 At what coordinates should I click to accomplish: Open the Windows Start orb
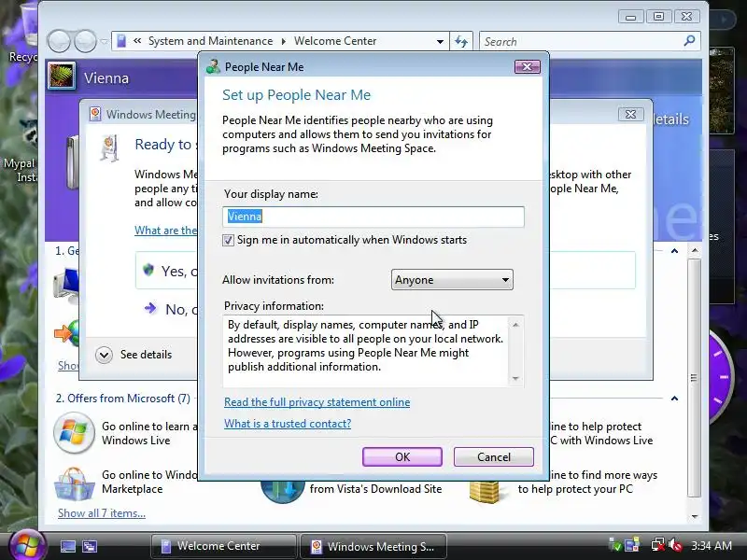pyautogui.click(x=27, y=546)
